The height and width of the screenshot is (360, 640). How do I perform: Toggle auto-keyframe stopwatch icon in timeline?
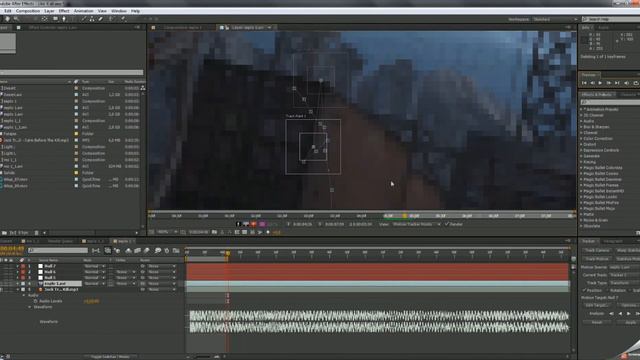coord(167,251)
